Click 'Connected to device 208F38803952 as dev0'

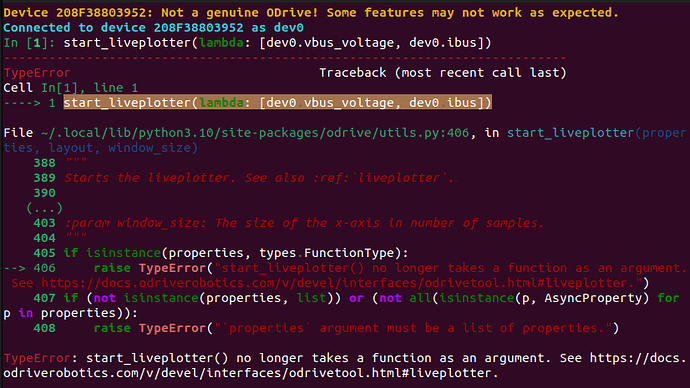pyautogui.click(x=153, y=28)
